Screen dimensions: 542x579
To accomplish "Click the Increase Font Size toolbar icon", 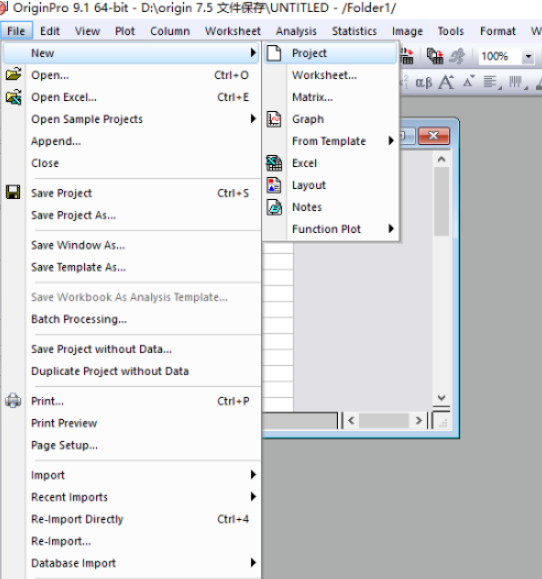I will tap(446, 82).
